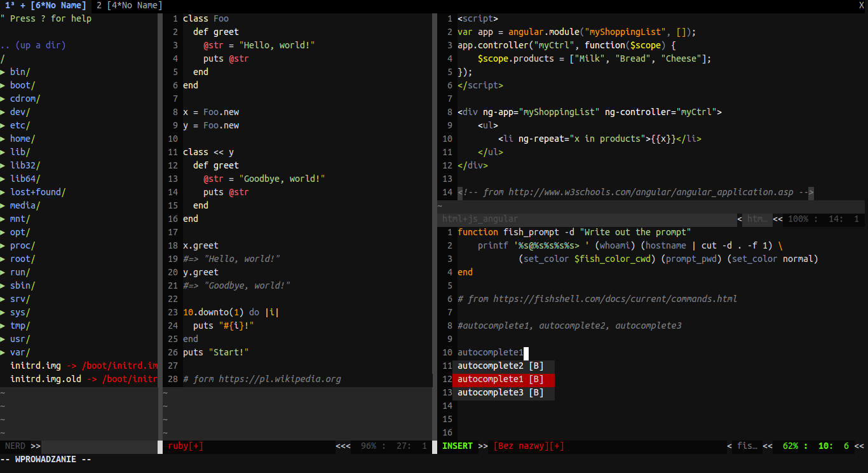
Task: Expand the bin/ directory arrow in NERDTree
Action: coord(3,72)
